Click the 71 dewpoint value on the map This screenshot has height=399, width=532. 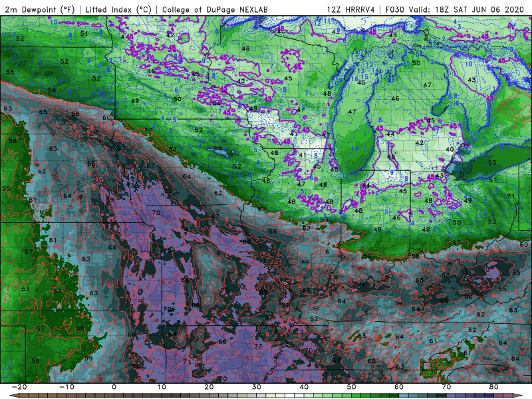click(x=187, y=362)
